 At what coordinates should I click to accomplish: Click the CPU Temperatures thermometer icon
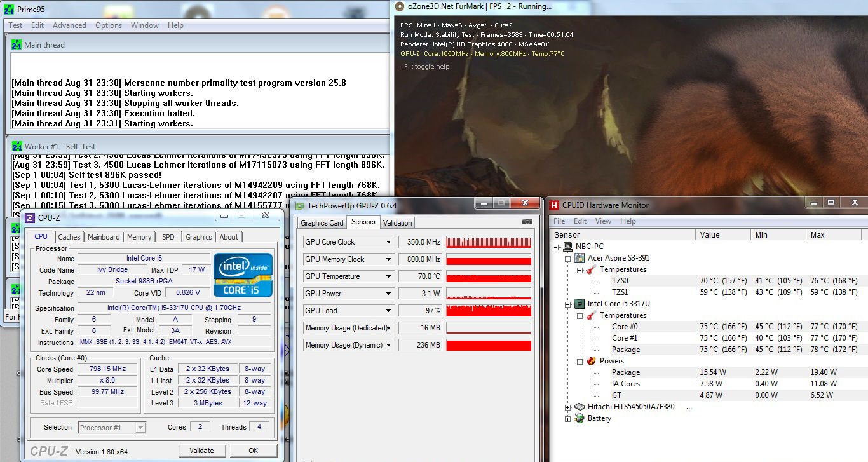pyautogui.click(x=591, y=315)
